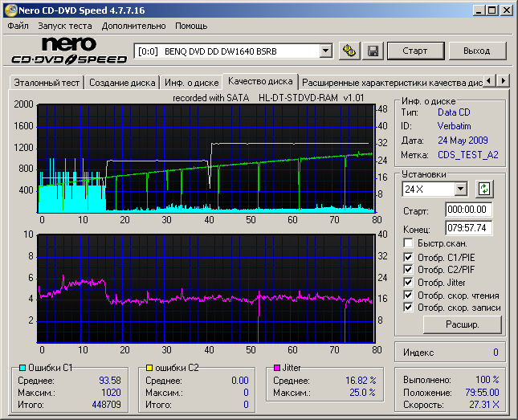Click the Расшир. button
518x420 pixels.
click(x=462, y=324)
